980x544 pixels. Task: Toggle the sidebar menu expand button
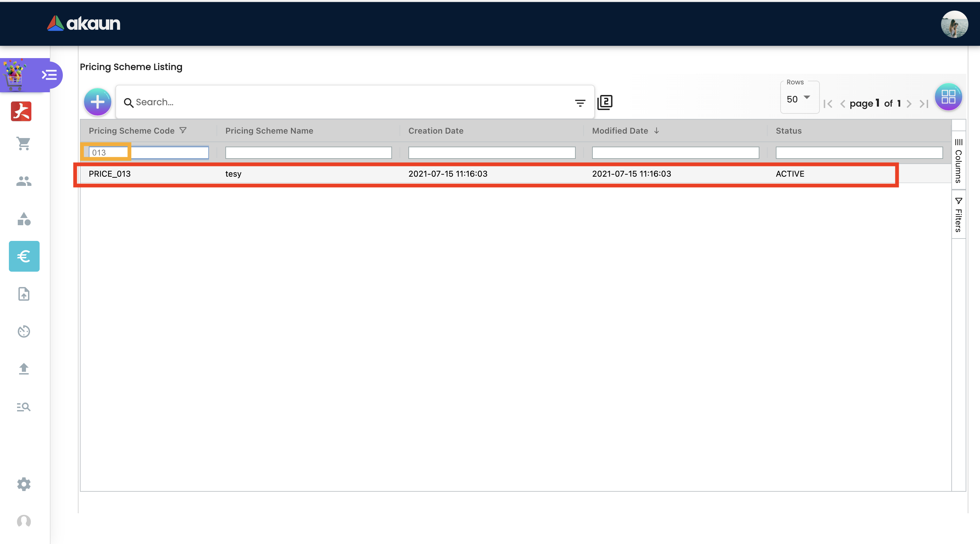point(50,74)
